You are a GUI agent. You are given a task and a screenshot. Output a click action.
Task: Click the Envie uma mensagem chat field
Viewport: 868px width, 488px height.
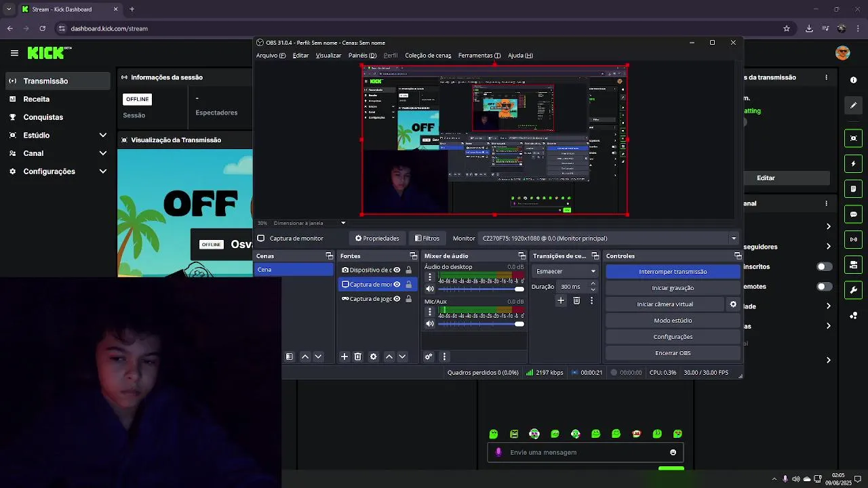[587, 453]
